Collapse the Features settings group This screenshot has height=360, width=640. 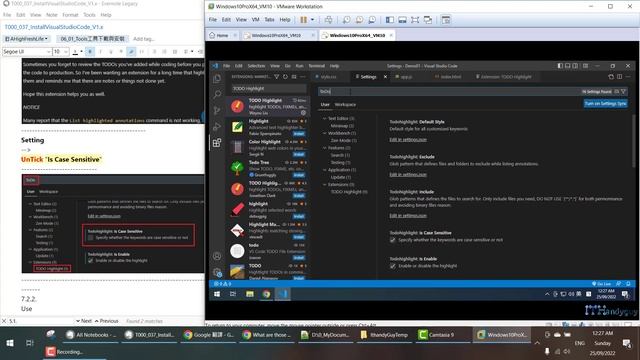click(x=324, y=148)
